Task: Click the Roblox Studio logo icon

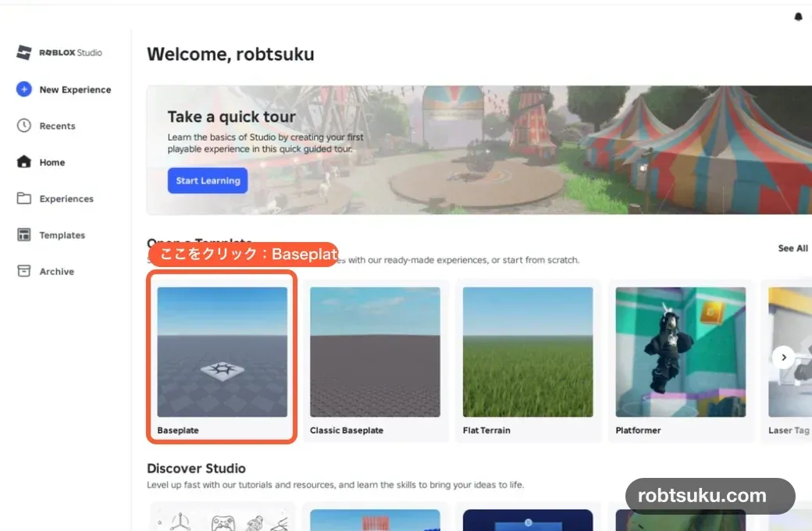Action: tap(24, 52)
